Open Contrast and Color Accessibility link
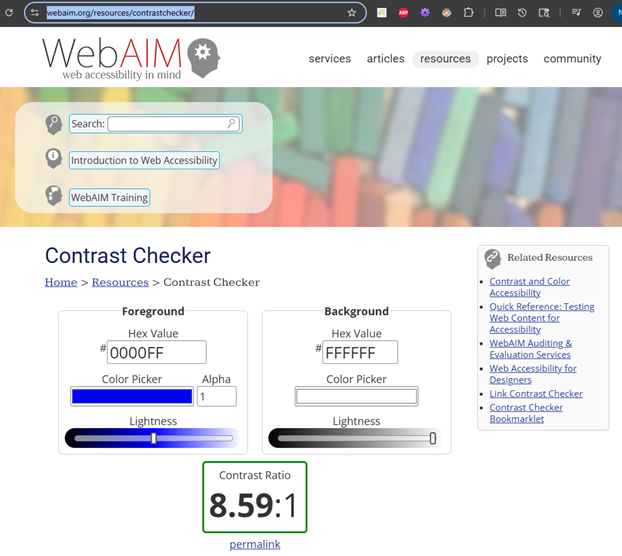622x556 pixels. click(529, 287)
